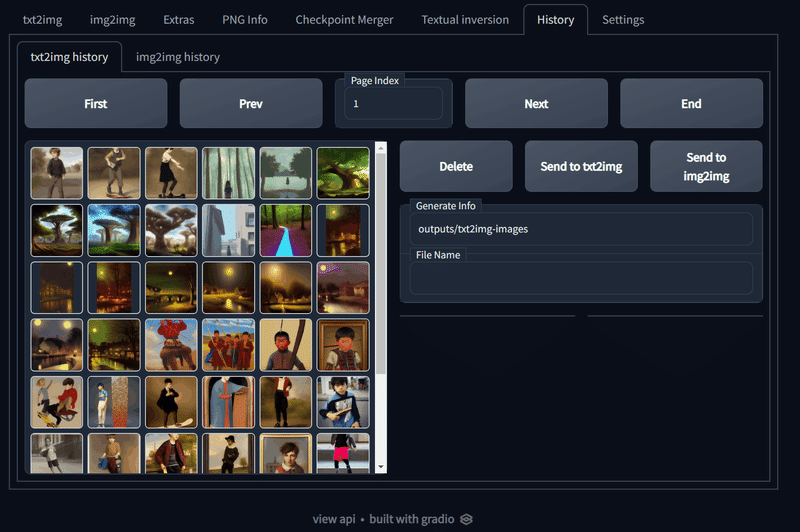Select the boy holding skateboard on street thumbnail
This screenshot has height=532, width=800.
tap(343, 402)
